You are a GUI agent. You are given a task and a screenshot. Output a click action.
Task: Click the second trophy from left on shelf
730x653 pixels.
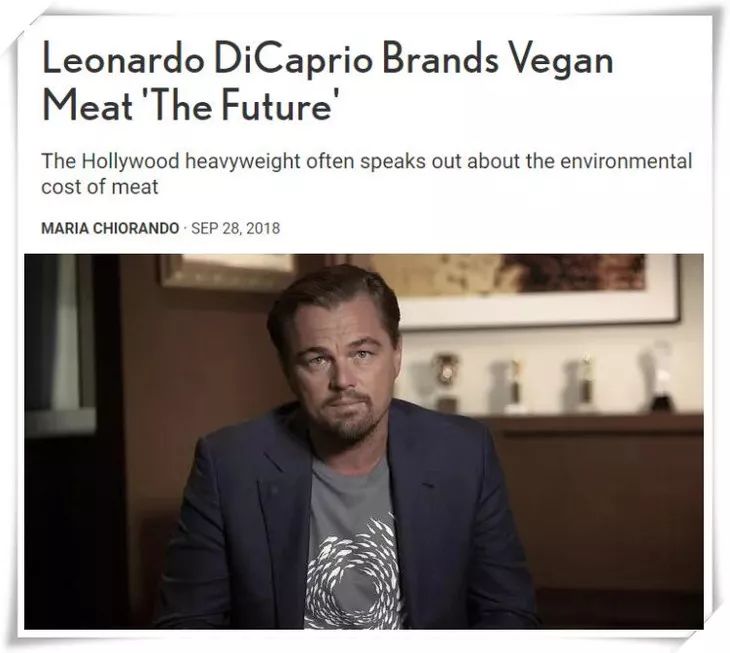[509, 386]
